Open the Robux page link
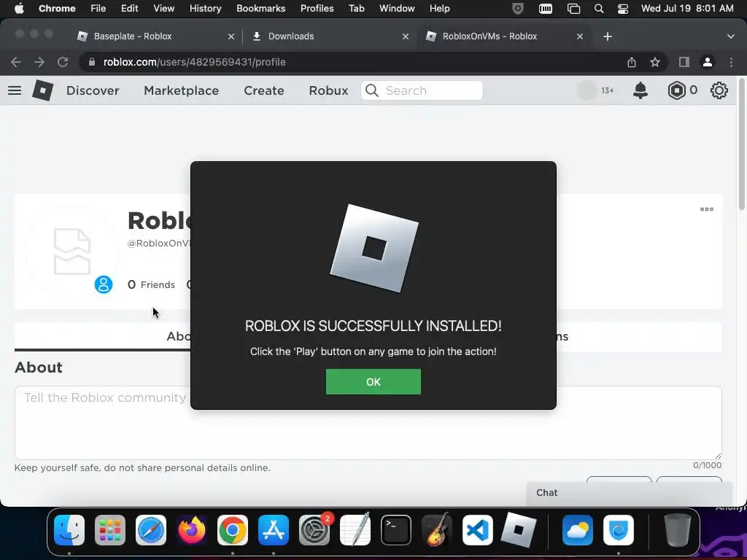This screenshot has height=560, width=747. [x=328, y=90]
